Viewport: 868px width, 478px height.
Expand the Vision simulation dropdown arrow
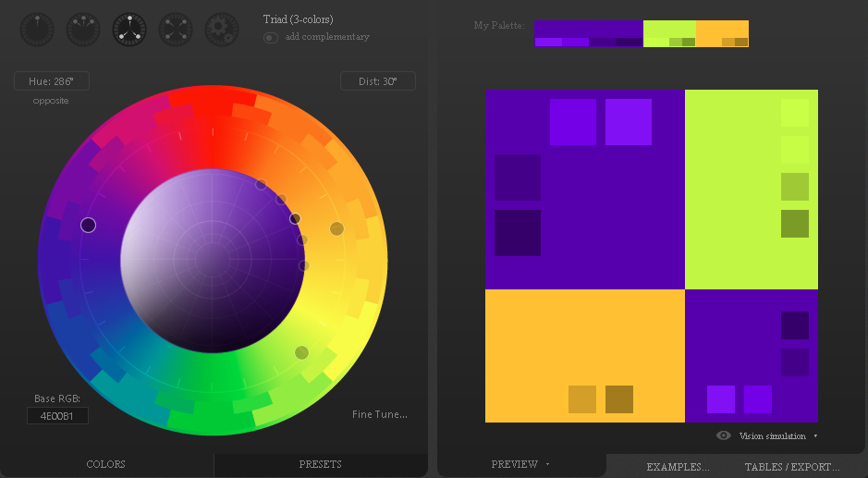pos(815,436)
